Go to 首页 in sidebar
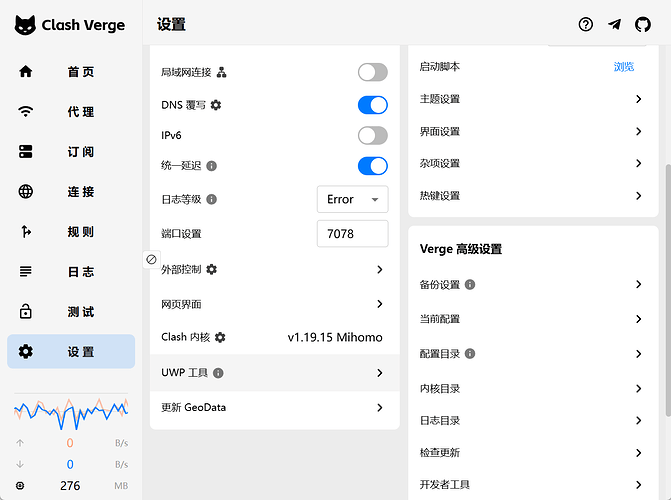 point(71,71)
